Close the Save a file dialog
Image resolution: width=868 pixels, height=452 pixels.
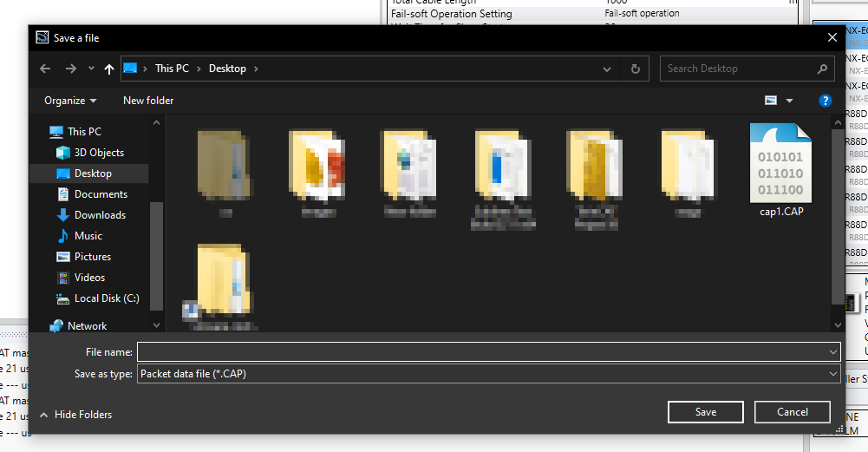click(832, 37)
